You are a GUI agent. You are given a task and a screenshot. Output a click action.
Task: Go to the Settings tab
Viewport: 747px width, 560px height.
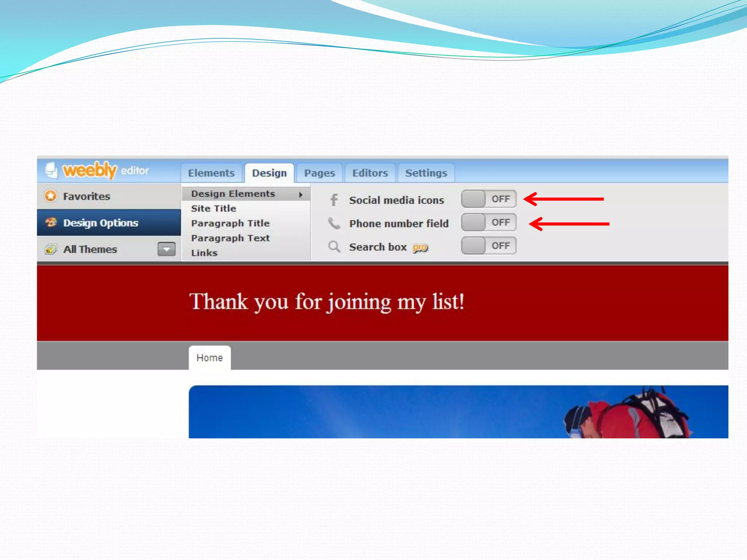tap(426, 173)
